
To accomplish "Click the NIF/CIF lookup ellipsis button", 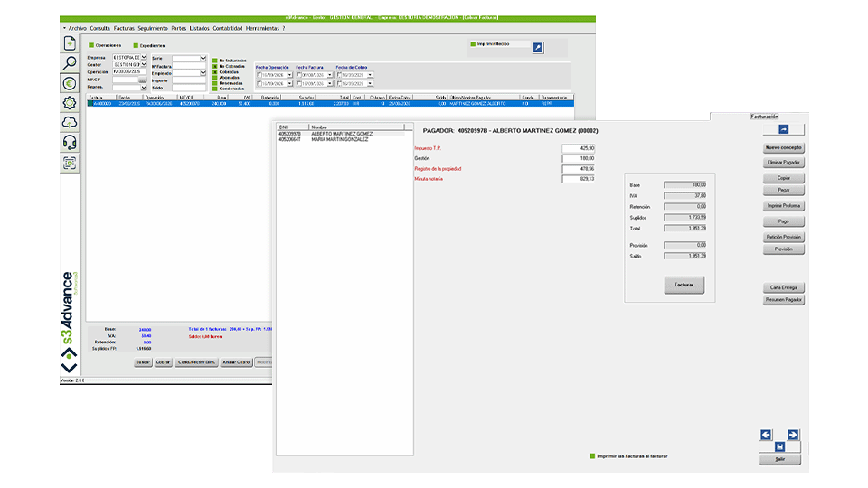I will pyautogui.click(x=142, y=80).
